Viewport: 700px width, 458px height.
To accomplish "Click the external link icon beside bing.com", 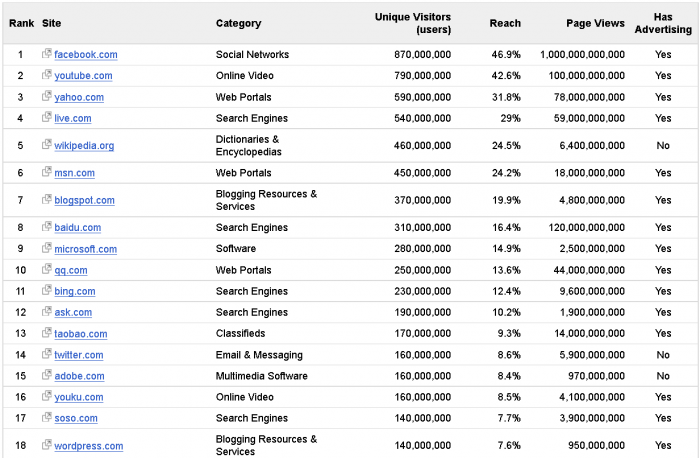I will (x=47, y=291).
